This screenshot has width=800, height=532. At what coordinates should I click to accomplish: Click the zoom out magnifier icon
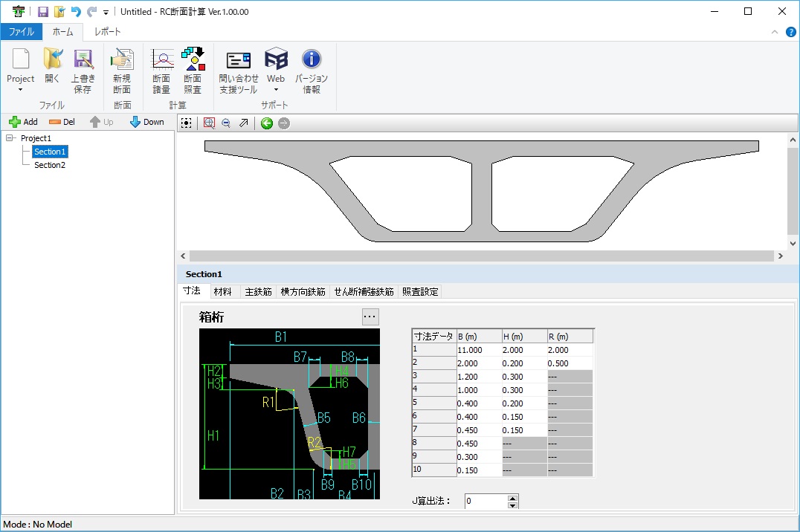pos(226,123)
